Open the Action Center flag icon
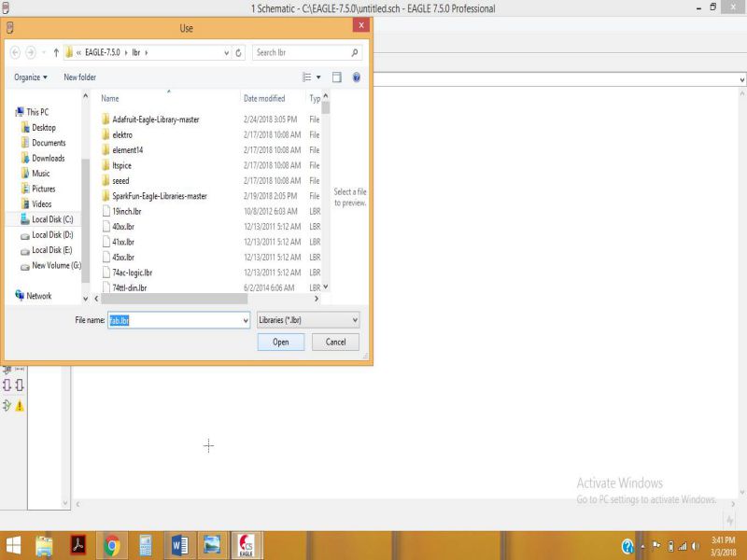Image resolution: width=747 pixels, height=560 pixels. pos(656,546)
